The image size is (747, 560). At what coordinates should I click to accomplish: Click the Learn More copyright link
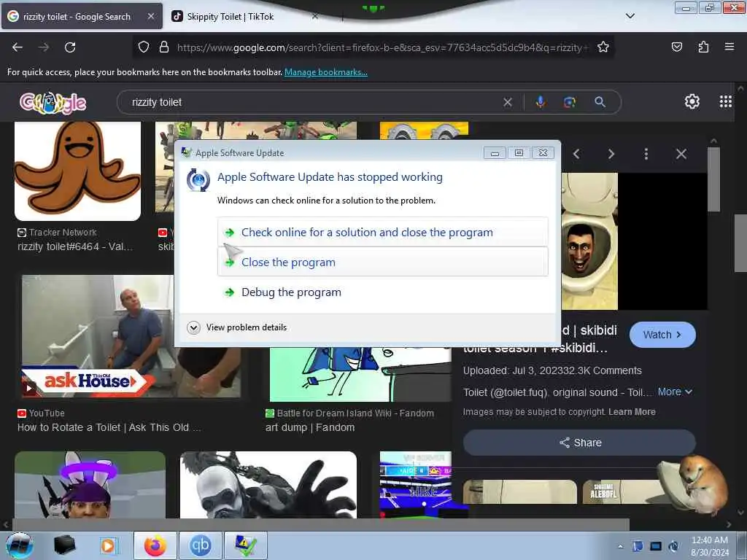pyautogui.click(x=632, y=412)
